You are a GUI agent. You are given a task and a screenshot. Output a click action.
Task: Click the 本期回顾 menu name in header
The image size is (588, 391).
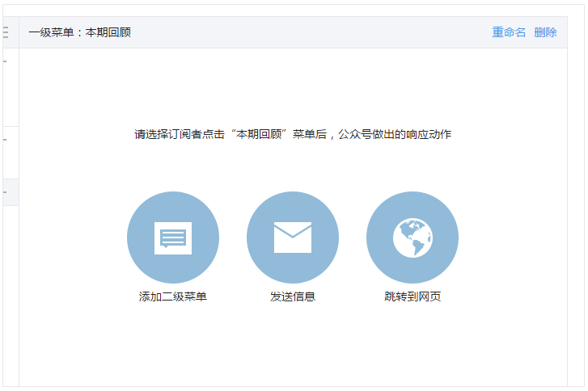tap(108, 32)
